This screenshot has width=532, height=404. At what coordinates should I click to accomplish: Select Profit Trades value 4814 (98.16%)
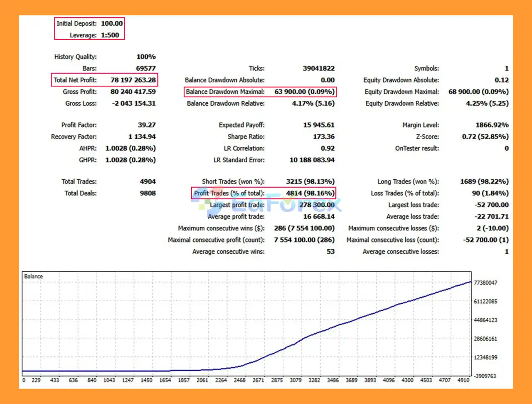(x=310, y=193)
